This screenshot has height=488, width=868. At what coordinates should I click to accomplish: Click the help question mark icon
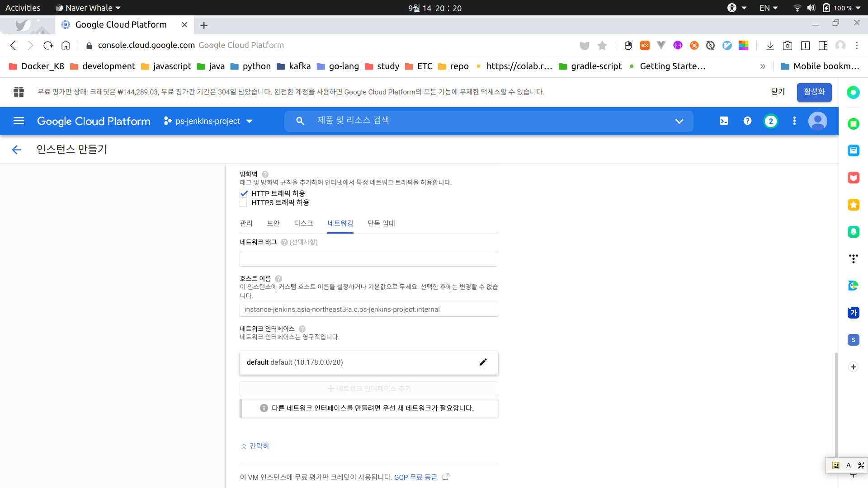[747, 121]
